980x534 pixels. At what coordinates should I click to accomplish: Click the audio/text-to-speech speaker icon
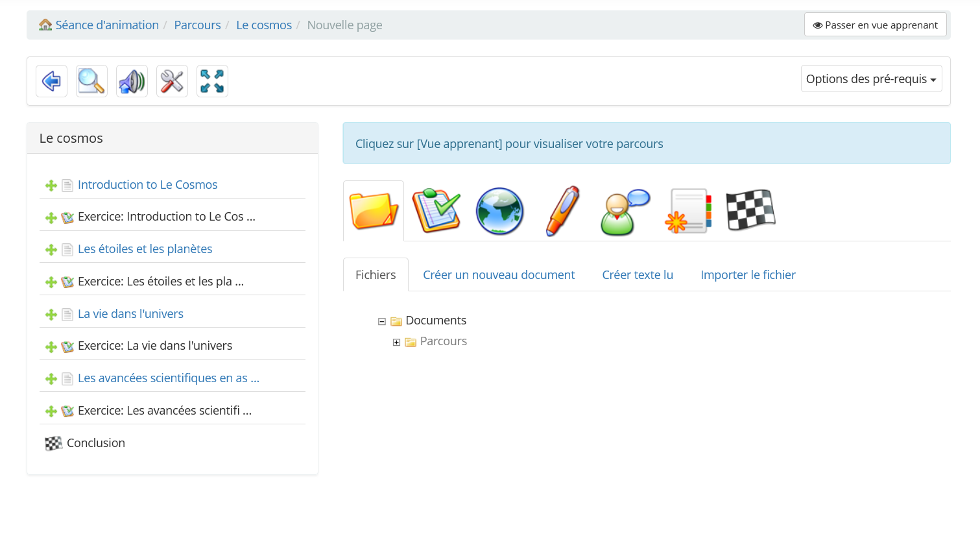(x=132, y=80)
